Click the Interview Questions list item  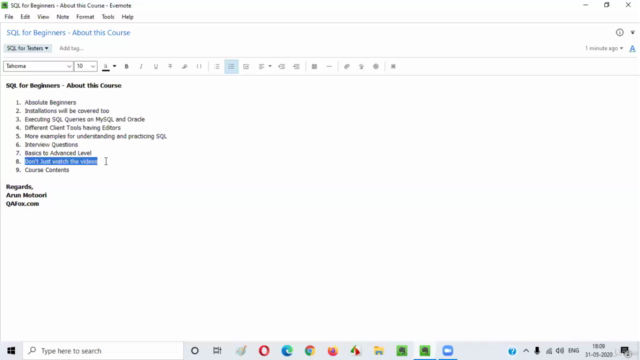51,144
